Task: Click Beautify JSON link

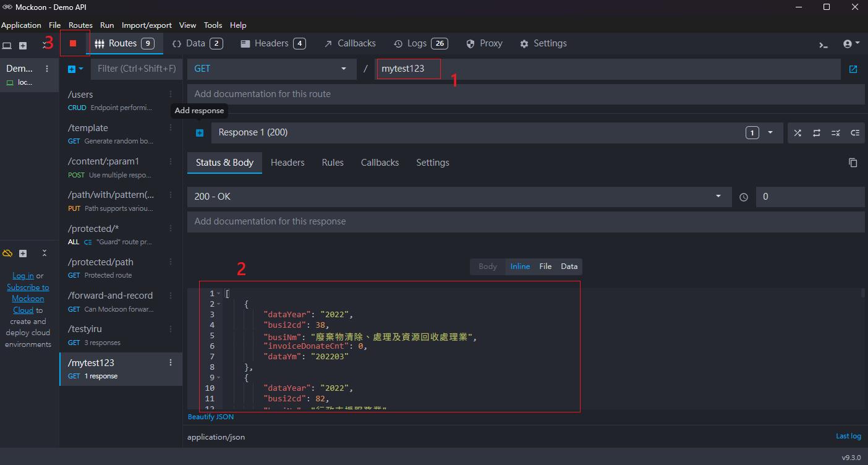Action: coord(211,417)
